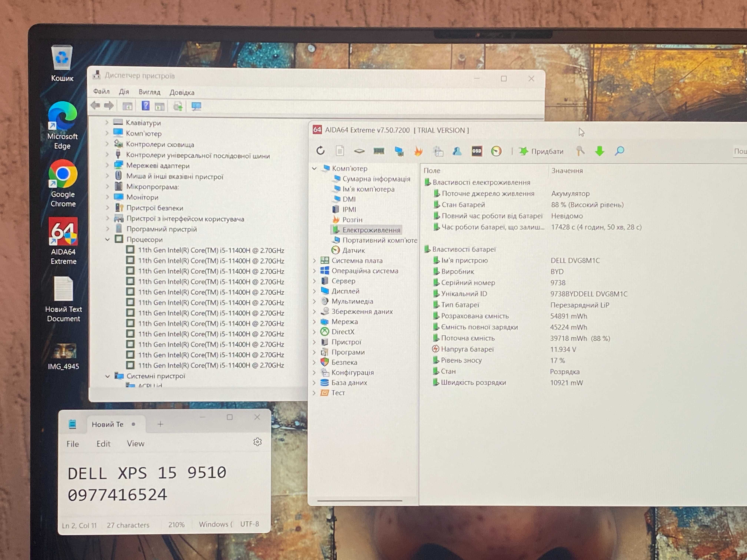Expand Клавіатури in Device Manager
Image resolution: width=747 pixels, height=560 pixels.
click(107, 122)
